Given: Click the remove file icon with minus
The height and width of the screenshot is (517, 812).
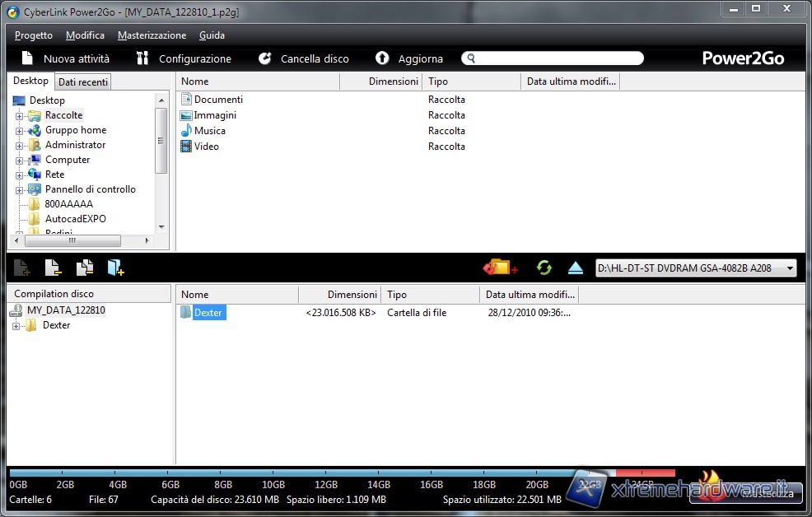Looking at the screenshot, I should [x=53, y=268].
